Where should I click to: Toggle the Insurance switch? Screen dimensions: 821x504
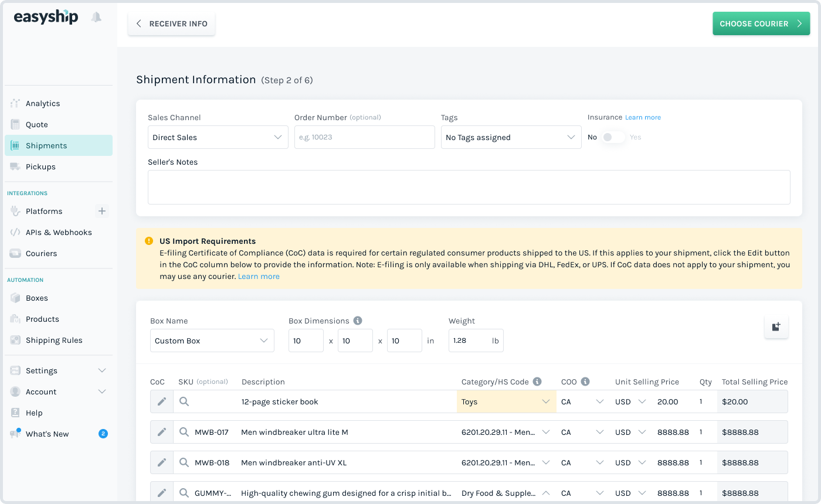pos(613,137)
